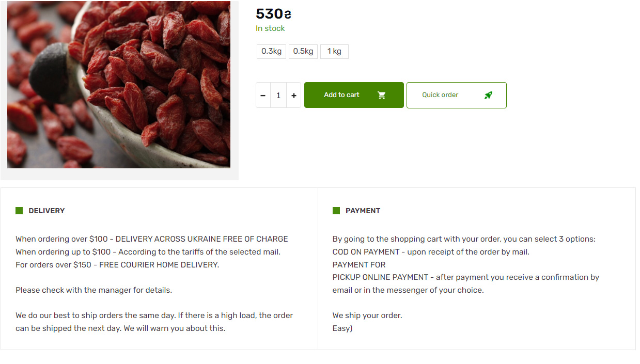The height and width of the screenshot is (364, 640).
Task: Click the rocket icon on Quick order
Action: pos(488,95)
